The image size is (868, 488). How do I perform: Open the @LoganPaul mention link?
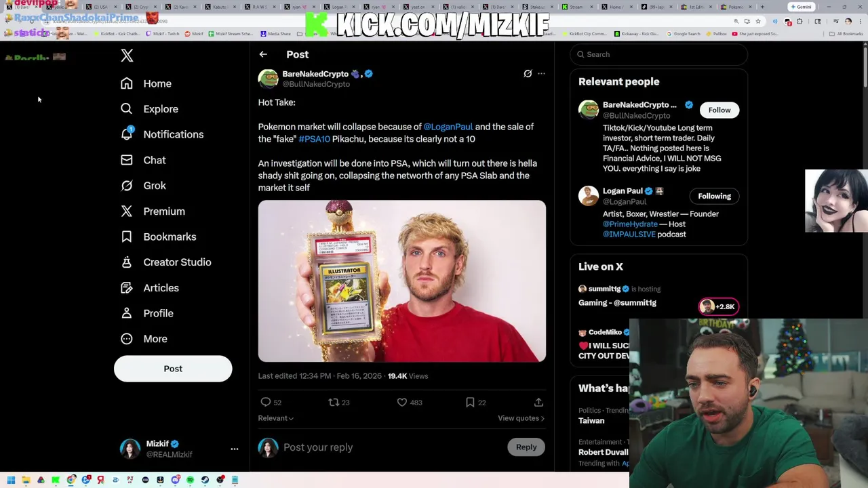pos(448,127)
